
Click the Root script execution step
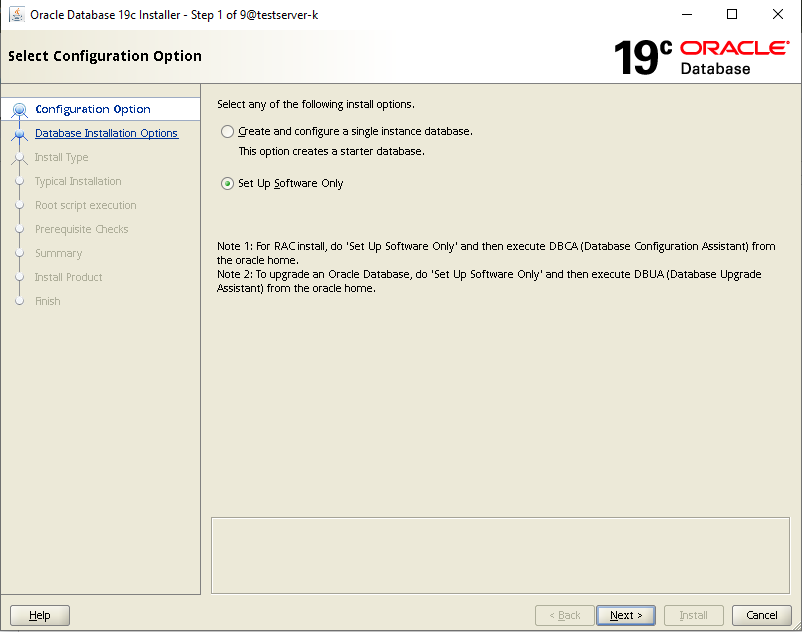[85, 205]
